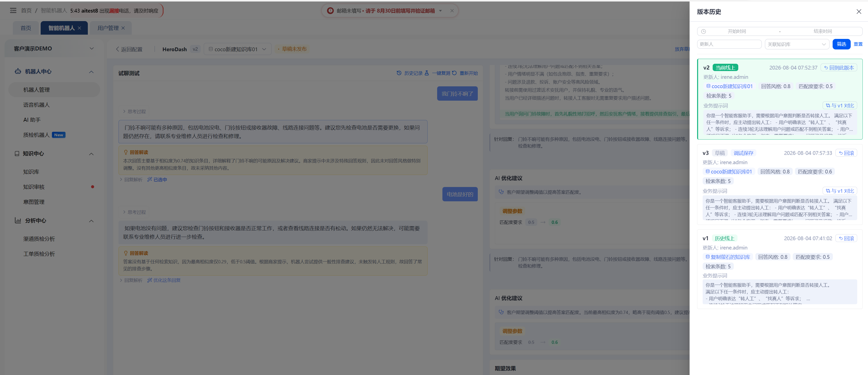Open the coco新建知识库01 link in v3 card
Image resolution: width=868 pixels, height=375 pixels.
728,171
